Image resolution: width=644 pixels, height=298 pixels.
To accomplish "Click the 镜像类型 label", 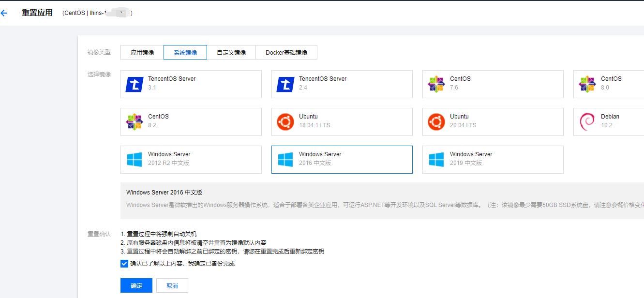I will tap(99, 52).
